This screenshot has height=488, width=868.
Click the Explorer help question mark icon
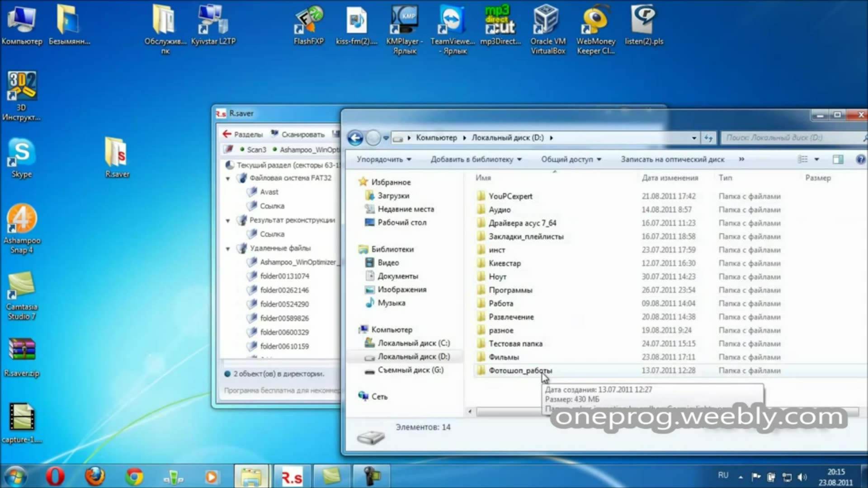point(860,159)
